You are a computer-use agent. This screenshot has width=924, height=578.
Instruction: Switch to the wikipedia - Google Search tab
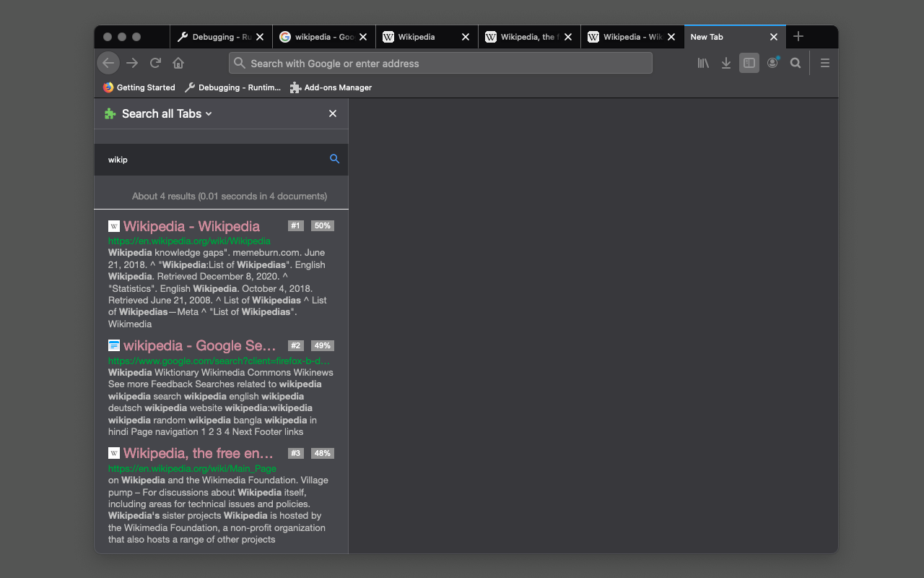[x=324, y=37]
